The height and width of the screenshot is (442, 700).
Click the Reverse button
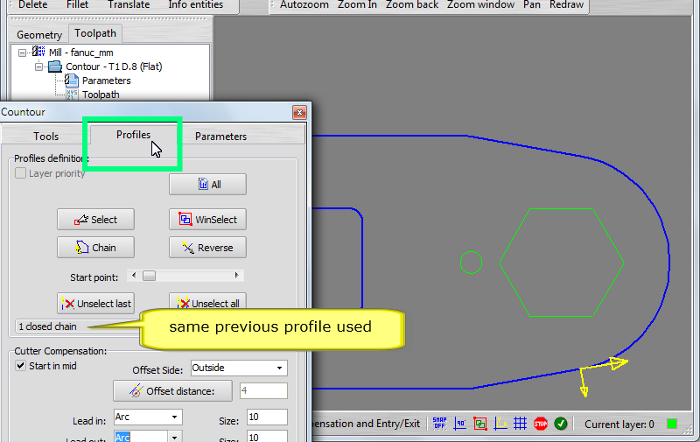tap(208, 247)
